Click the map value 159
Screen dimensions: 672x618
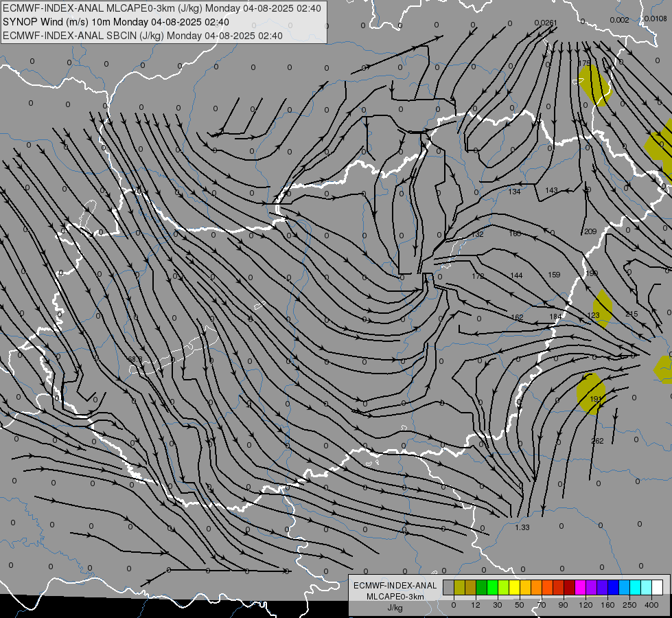point(554,275)
